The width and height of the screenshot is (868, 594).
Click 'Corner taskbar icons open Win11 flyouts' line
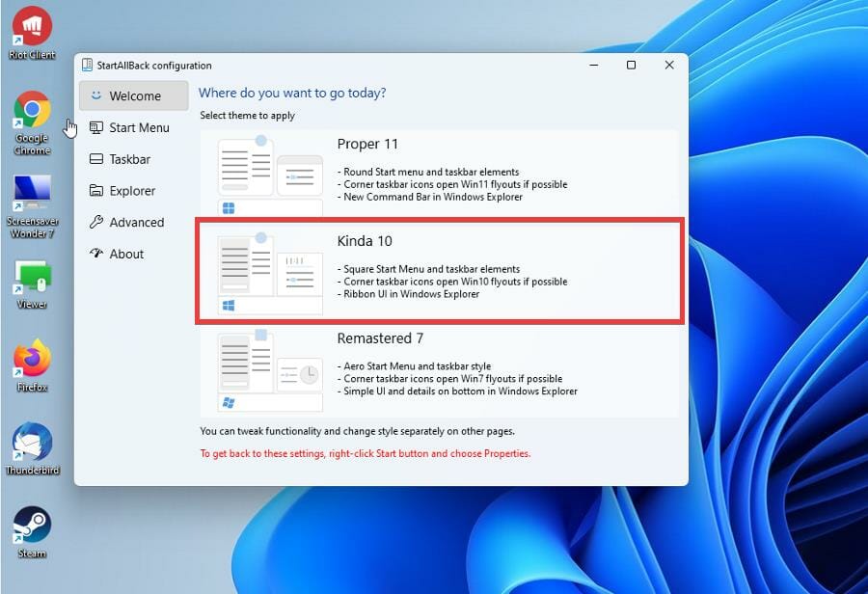click(452, 184)
